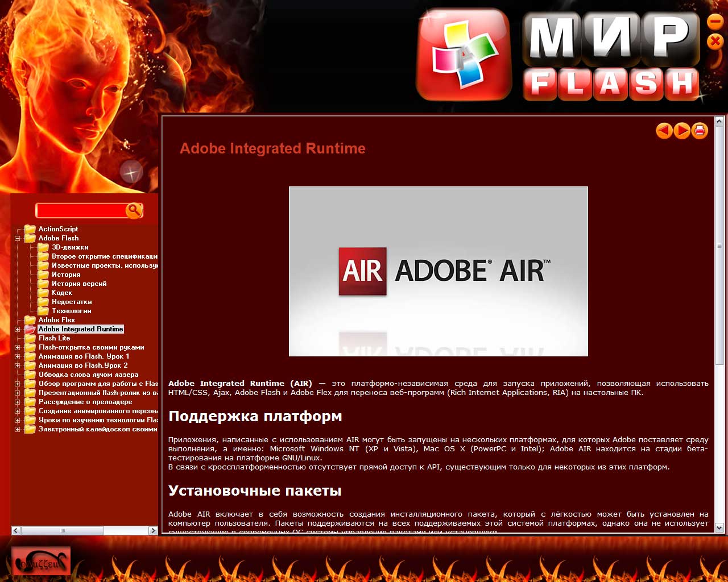Expand Flash-открытка своими руками node

pyautogui.click(x=18, y=347)
